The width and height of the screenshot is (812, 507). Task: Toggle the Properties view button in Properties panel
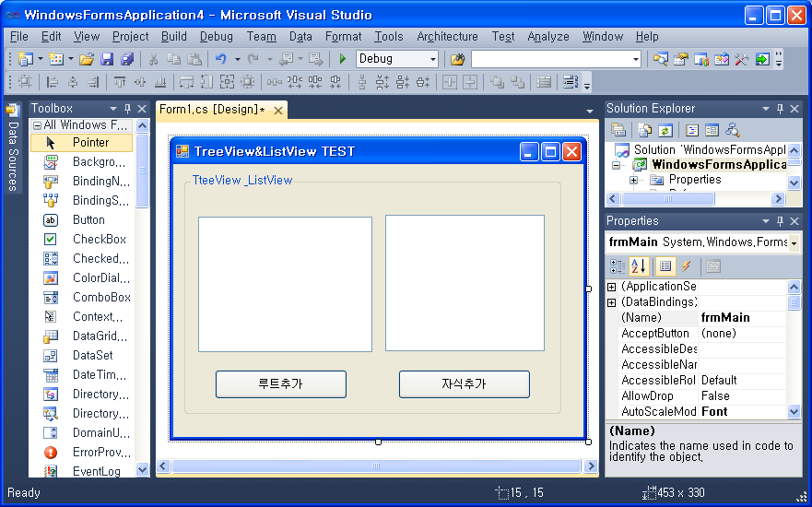tap(665, 266)
